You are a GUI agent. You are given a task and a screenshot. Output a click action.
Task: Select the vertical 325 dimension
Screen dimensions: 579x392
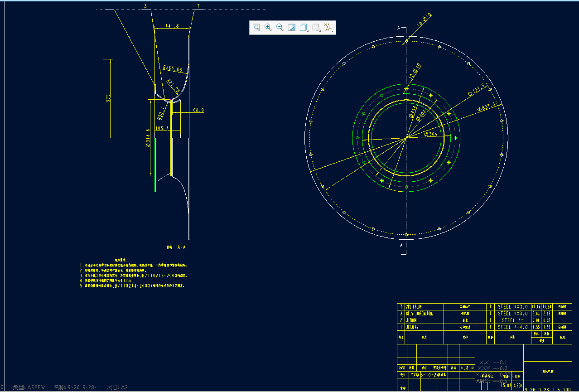click(108, 98)
